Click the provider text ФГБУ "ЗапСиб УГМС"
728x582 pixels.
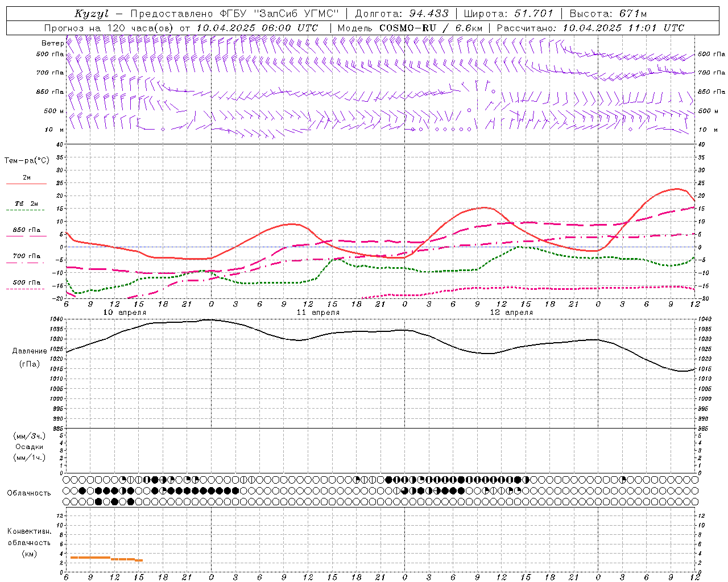coord(279,14)
